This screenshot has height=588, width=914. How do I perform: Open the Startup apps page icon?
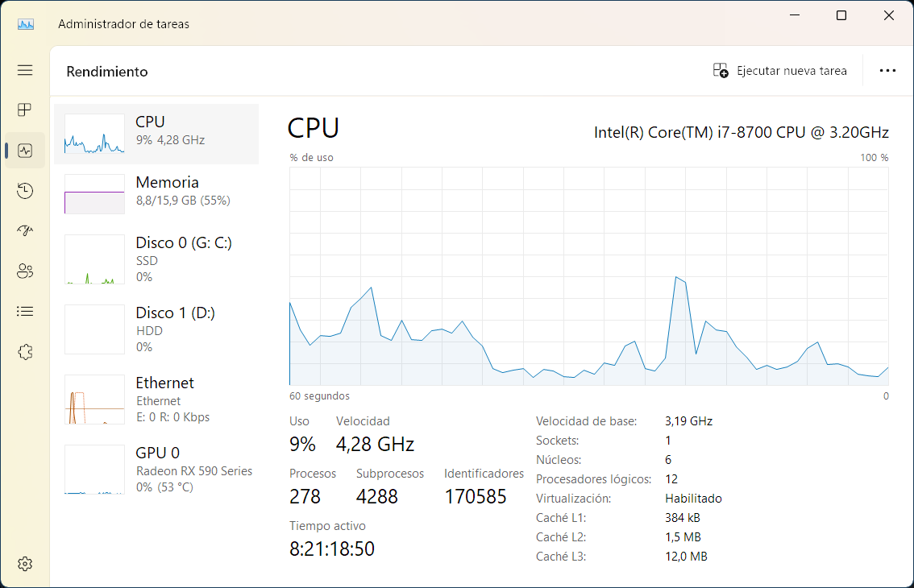pos(25,231)
